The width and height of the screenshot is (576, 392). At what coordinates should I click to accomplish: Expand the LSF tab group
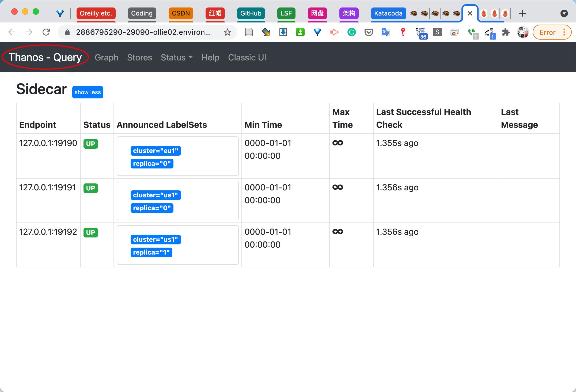[x=286, y=13]
